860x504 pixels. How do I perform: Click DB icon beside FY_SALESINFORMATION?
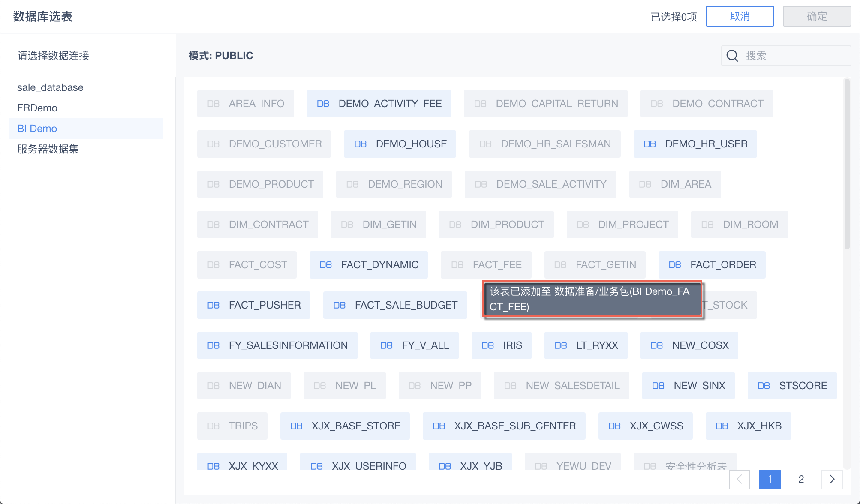coord(213,345)
